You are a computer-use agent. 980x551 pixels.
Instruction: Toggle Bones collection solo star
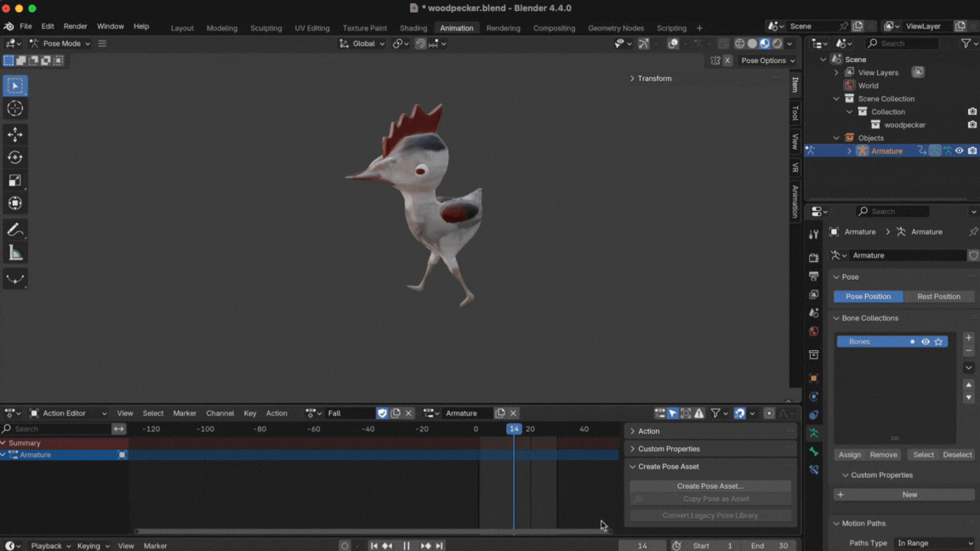(x=938, y=342)
